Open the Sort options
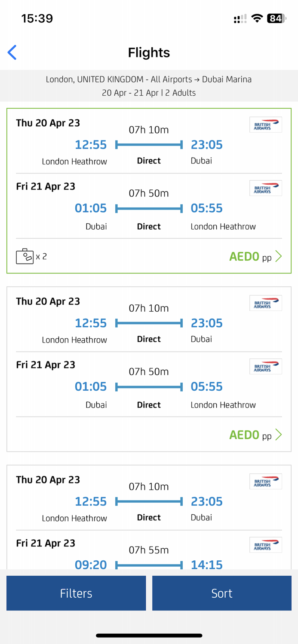Image resolution: width=298 pixels, height=644 pixels. point(221,593)
